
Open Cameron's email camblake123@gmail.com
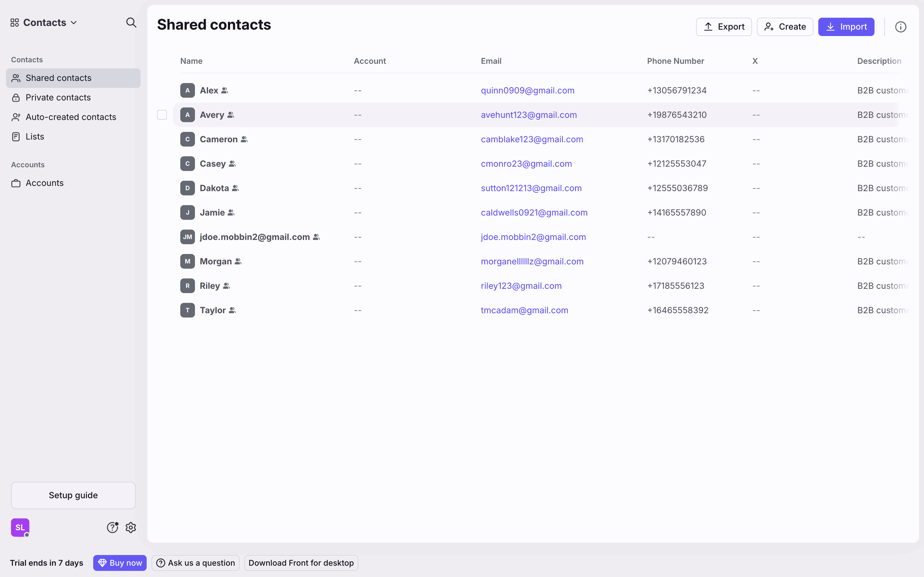point(531,139)
